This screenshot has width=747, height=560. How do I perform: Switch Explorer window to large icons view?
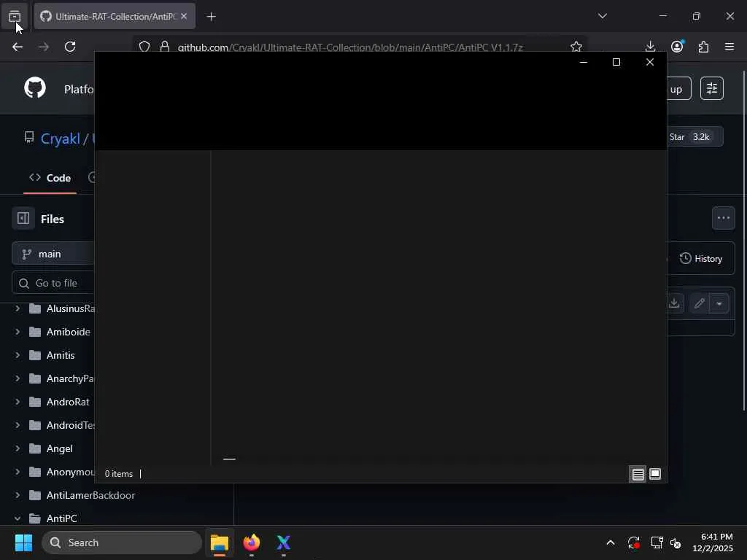click(x=655, y=474)
